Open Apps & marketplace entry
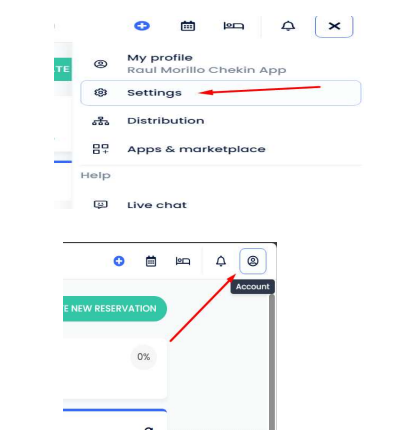Image resolution: width=407 pixels, height=437 pixels. (x=221, y=149)
